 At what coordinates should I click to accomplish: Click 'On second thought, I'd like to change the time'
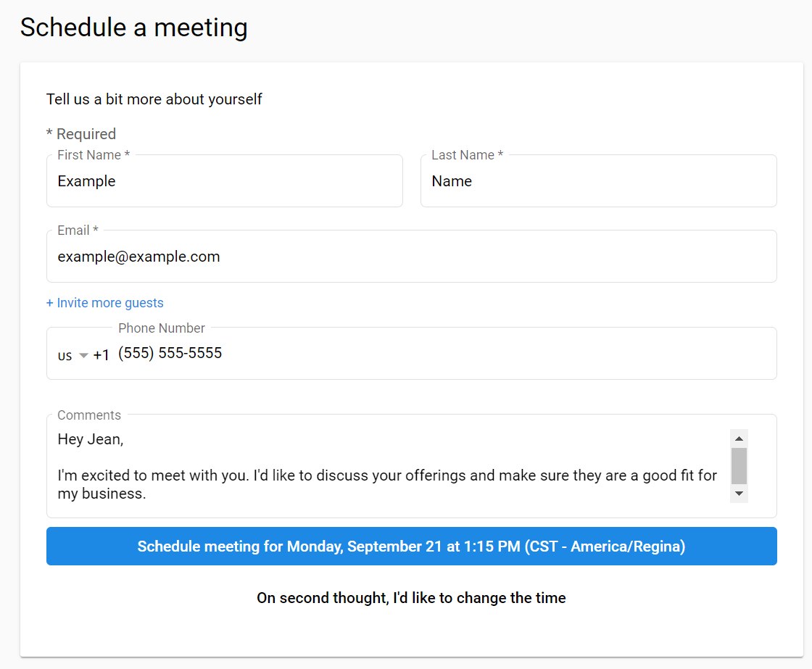coord(411,598)
